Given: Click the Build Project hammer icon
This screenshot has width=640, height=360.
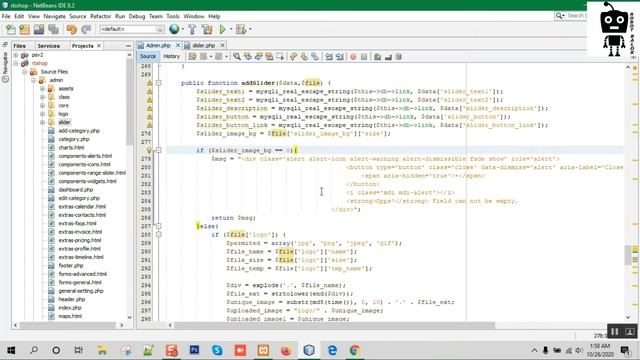Looking at the screenshot, I should click(x=192, y=29).
